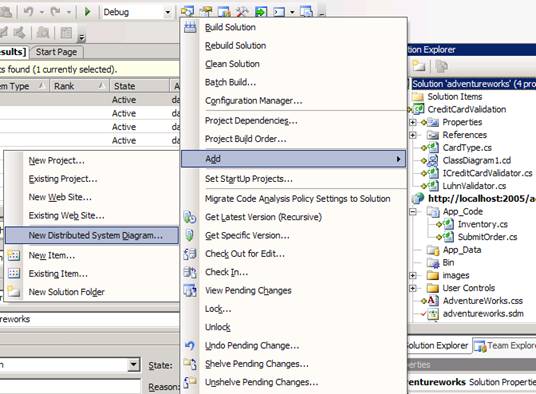The image size is (536, 394).
Task: Expand the Add submenu arrow
Action: 398,159
